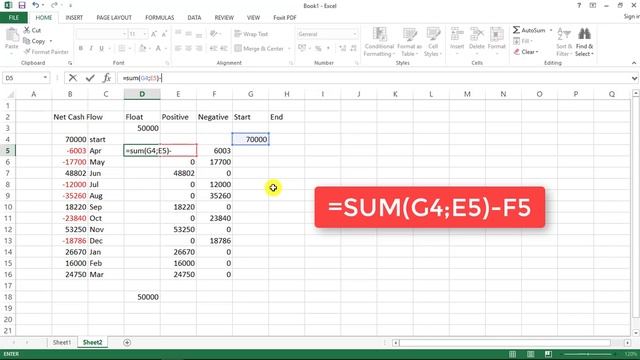
Task: Open Clipboard group dialog launcher
Action: coord(70,63)
